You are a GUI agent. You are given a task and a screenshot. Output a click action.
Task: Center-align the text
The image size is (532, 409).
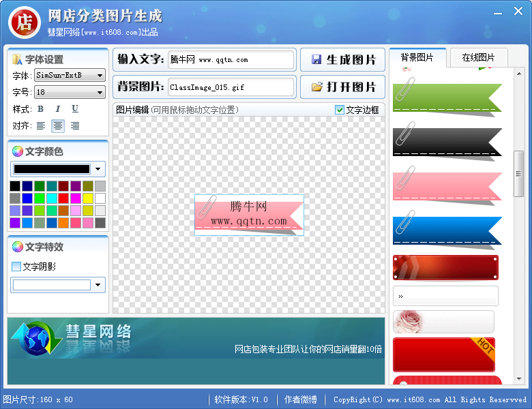[x=58, y=125]
